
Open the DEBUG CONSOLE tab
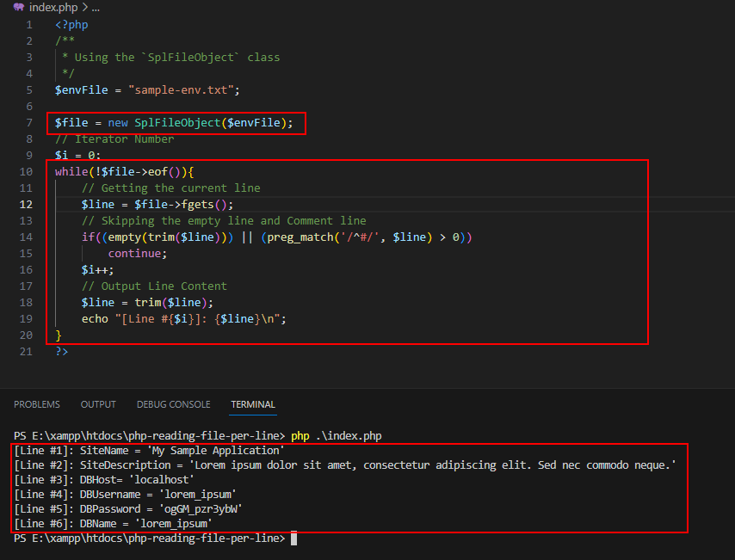[174, 404]
